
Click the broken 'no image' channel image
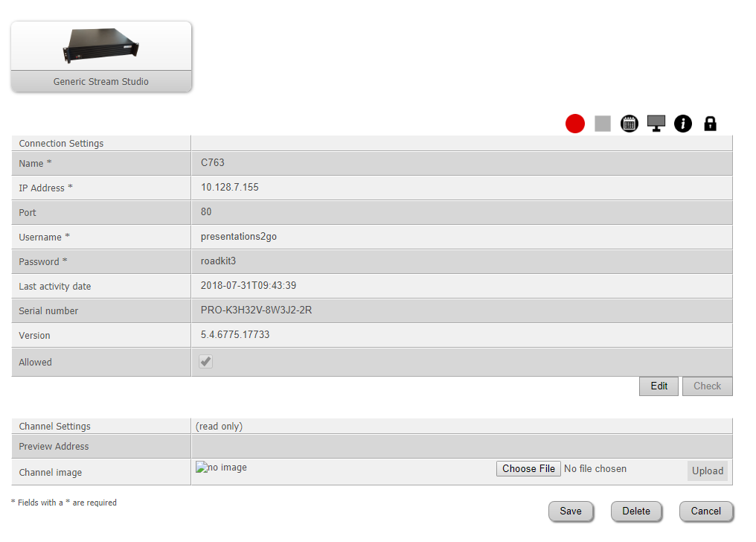[x=221, y=468]
